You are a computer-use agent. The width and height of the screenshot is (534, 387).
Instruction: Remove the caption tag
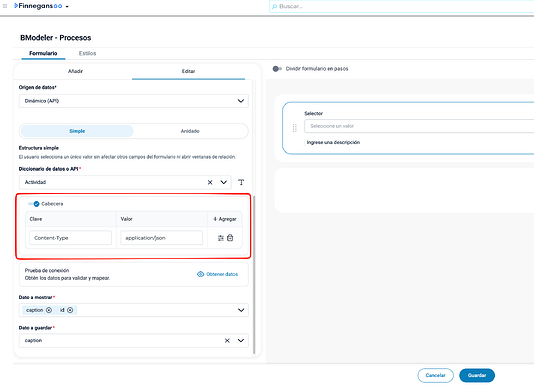coord(49,310)
